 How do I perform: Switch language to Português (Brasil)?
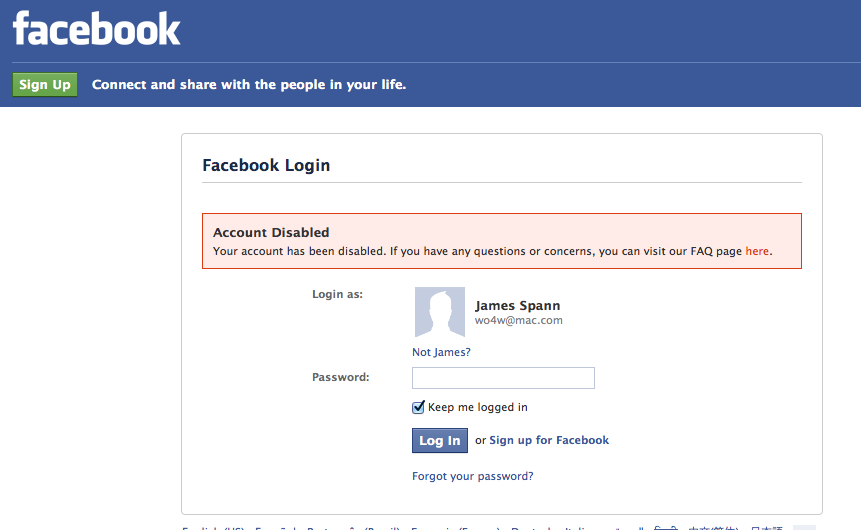coord(352,527)
